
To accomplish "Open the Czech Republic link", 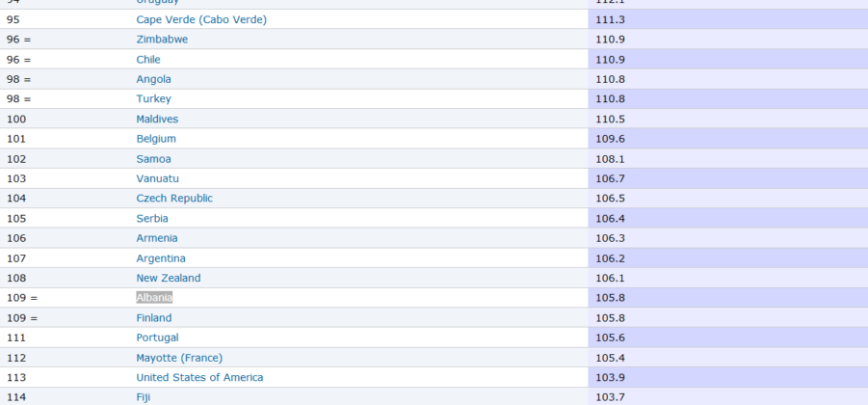I will (x=174, y=198).
